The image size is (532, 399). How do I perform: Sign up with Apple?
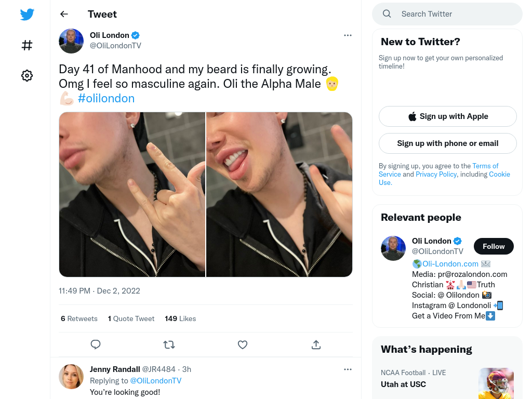click(447, 116)
